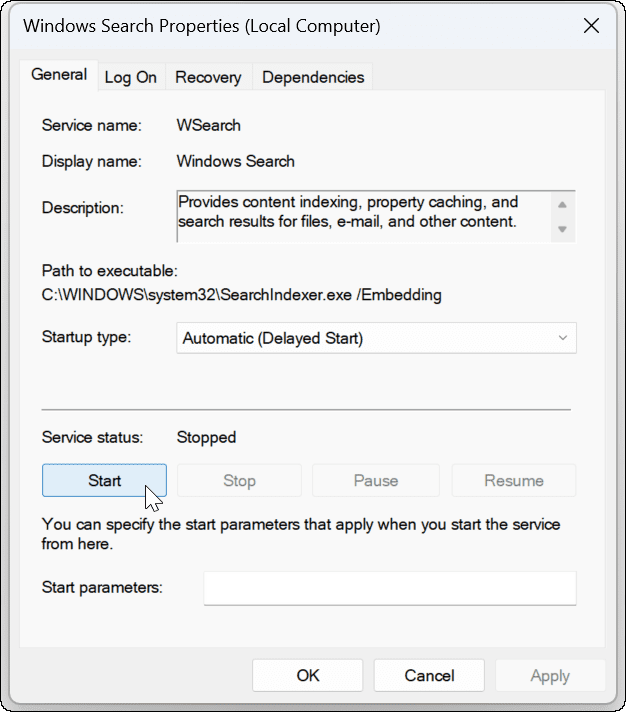Viewport: 626px width, 712px height.
Task: Click the description scroll down arrow
Action: [562, 229]
